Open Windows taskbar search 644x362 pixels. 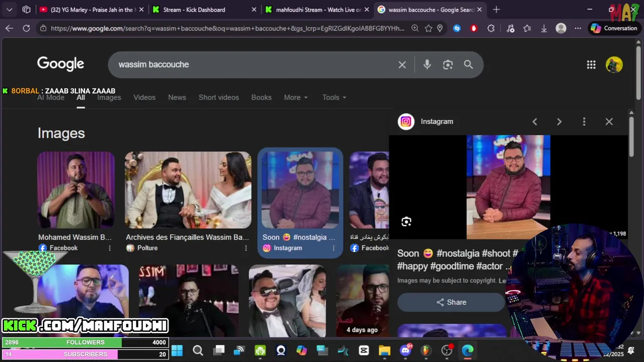click(198, 350)
